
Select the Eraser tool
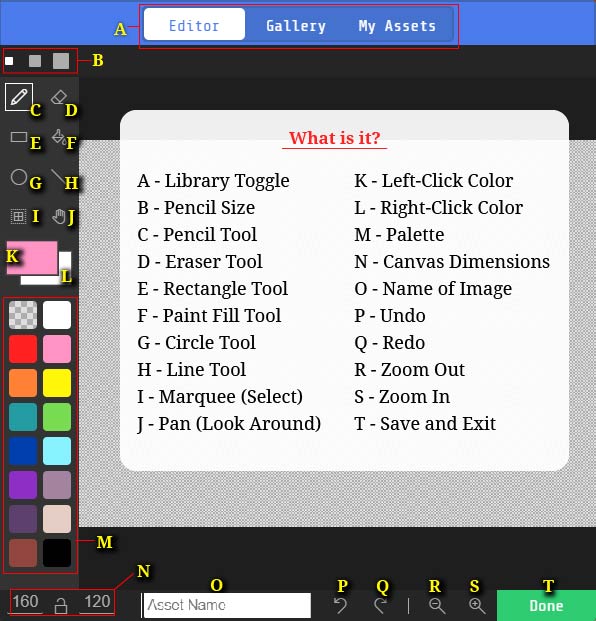59,97
